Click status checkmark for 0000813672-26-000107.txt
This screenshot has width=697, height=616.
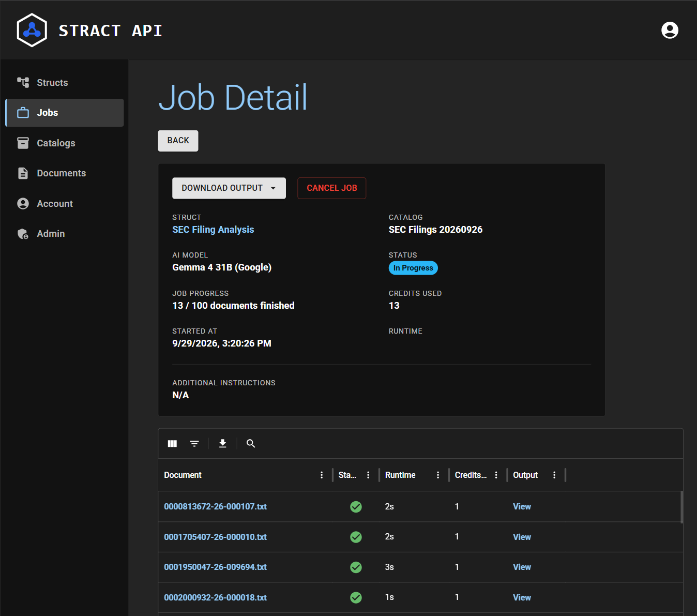356,507
